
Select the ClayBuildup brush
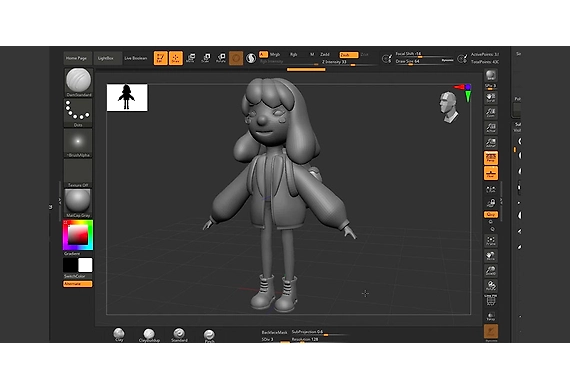(149, 335)
